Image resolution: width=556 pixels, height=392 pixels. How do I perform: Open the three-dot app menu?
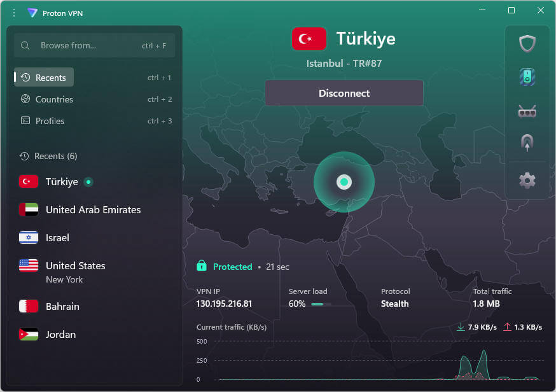(x=14, y=13)
